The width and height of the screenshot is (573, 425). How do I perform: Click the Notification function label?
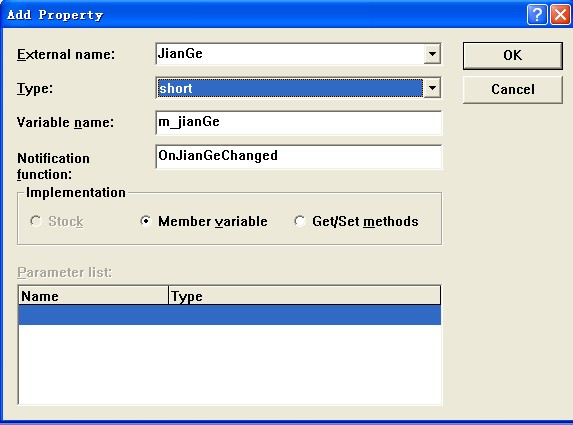point(53,166)
